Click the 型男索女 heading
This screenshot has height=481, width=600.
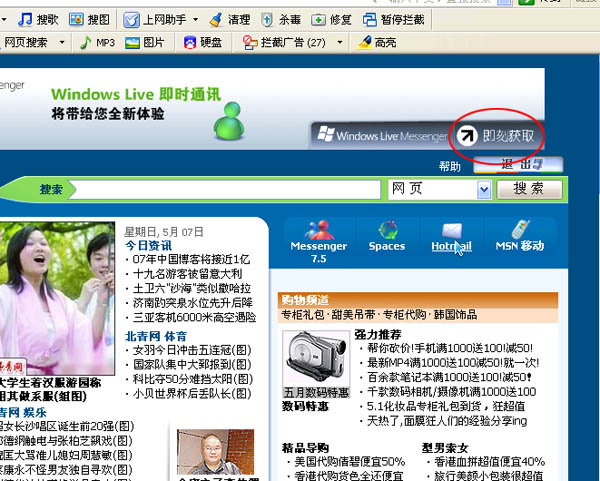click(445, 448)
